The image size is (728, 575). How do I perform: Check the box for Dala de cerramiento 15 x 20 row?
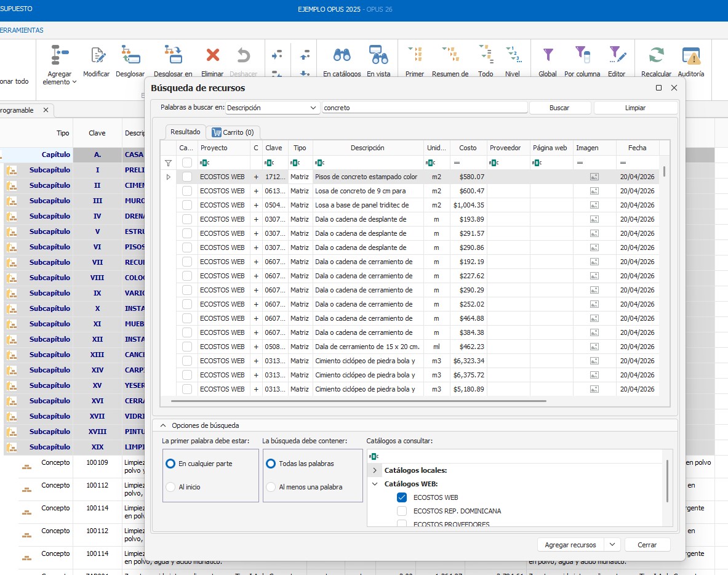click(187, 347)
